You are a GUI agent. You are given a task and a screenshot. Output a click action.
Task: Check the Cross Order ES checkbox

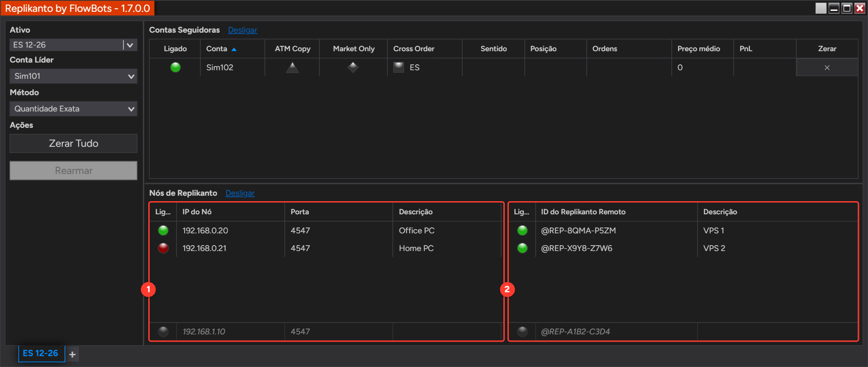coord(399,67)
